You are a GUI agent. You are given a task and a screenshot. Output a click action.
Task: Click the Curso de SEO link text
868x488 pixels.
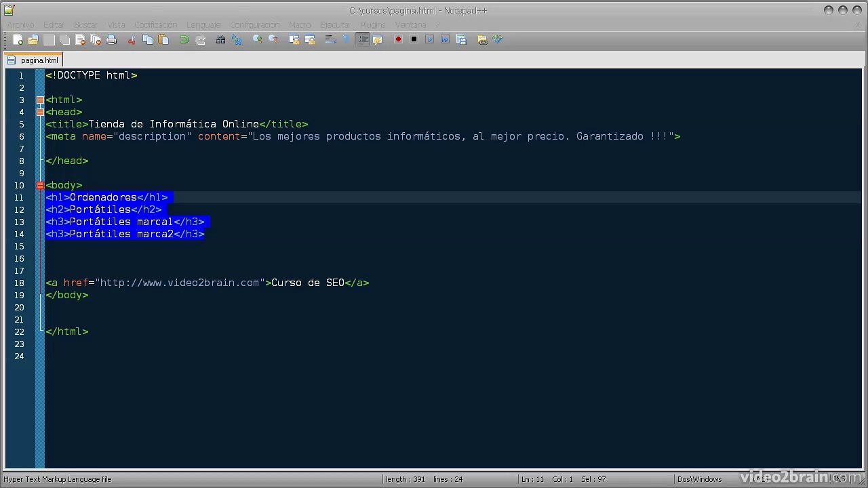pyautogui.click(x=308, y=283)
